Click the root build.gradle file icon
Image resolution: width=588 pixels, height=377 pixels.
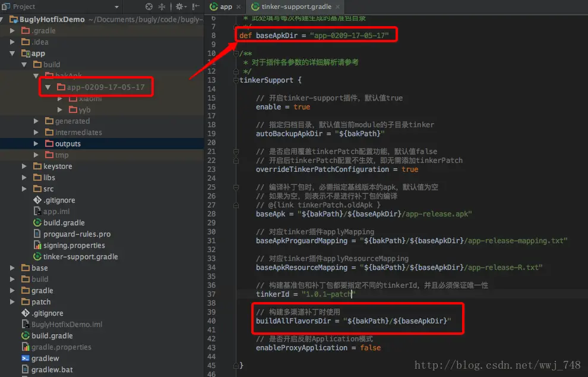pyautogui.click(x=26, y=336)
